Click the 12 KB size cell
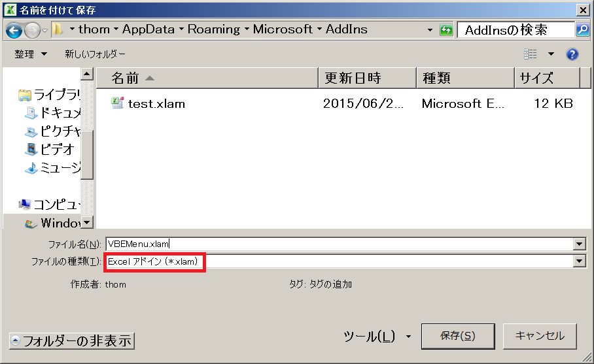Image resolution: width=594 pixels, height=364 pixels. pyautogui.click(x=553, y=104)
